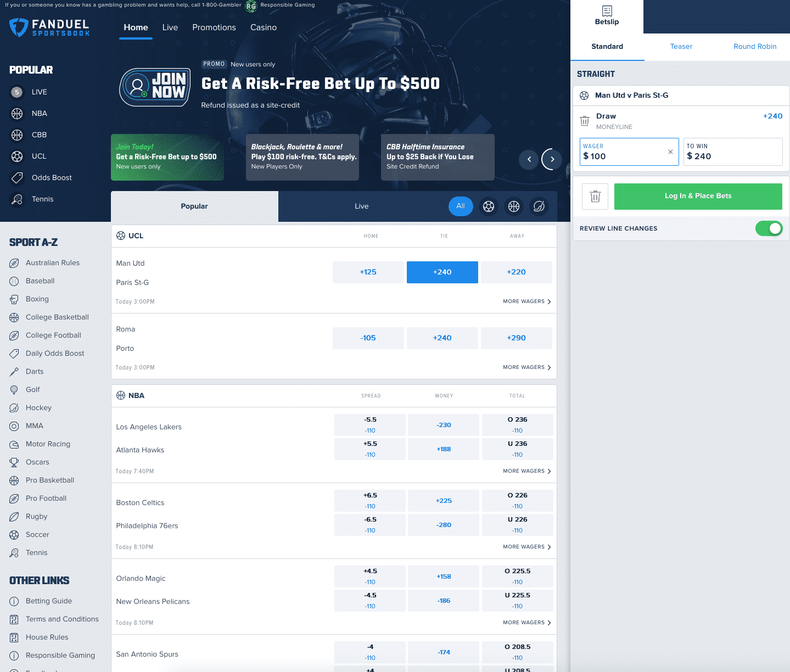Click the Boxing glove icon
Screen dimensions: 790x672
14,299
